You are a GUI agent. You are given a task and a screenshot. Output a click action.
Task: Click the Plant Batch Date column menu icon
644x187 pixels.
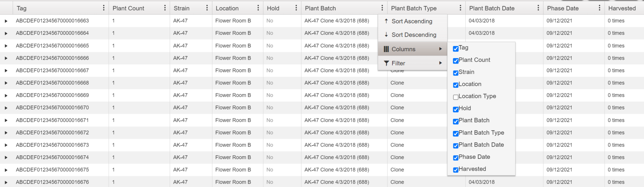(x=538, y=8)
